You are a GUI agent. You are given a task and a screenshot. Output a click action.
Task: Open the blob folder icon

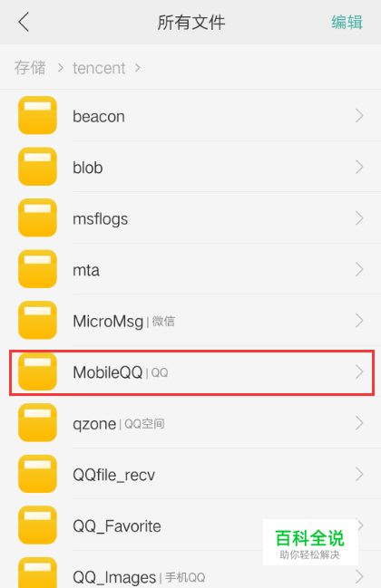[37, 167]
